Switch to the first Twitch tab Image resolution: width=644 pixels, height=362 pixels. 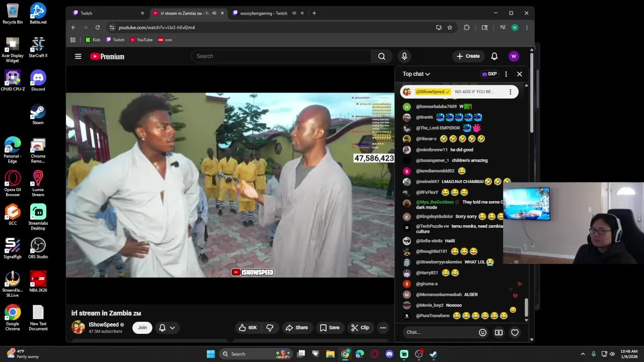pos(108,13)
